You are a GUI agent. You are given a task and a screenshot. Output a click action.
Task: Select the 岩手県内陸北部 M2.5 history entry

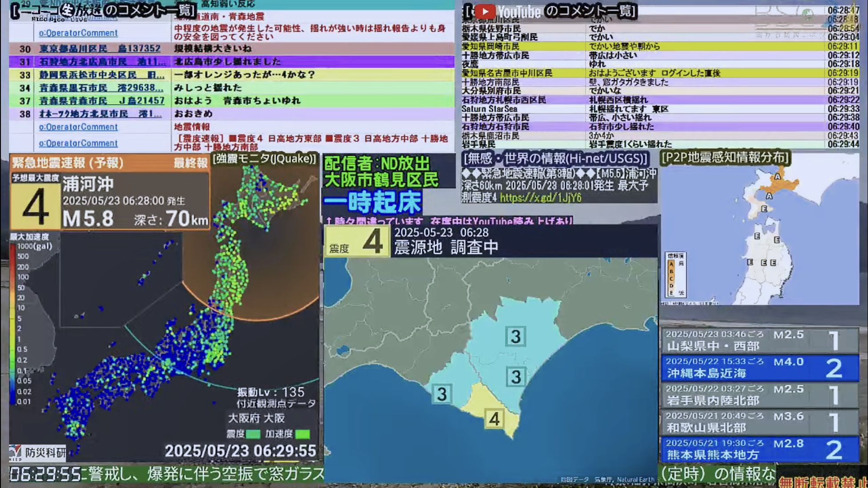click(x=759, y=395)
